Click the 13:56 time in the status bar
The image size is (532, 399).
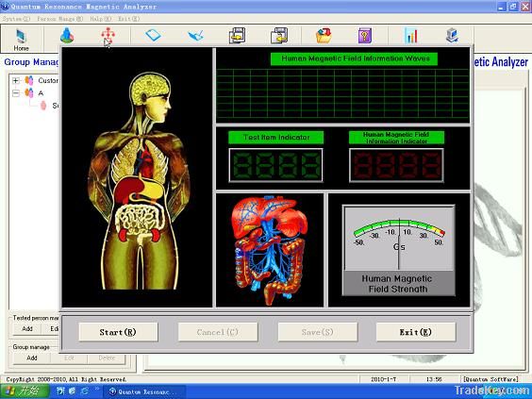click(x=434, y=379)
